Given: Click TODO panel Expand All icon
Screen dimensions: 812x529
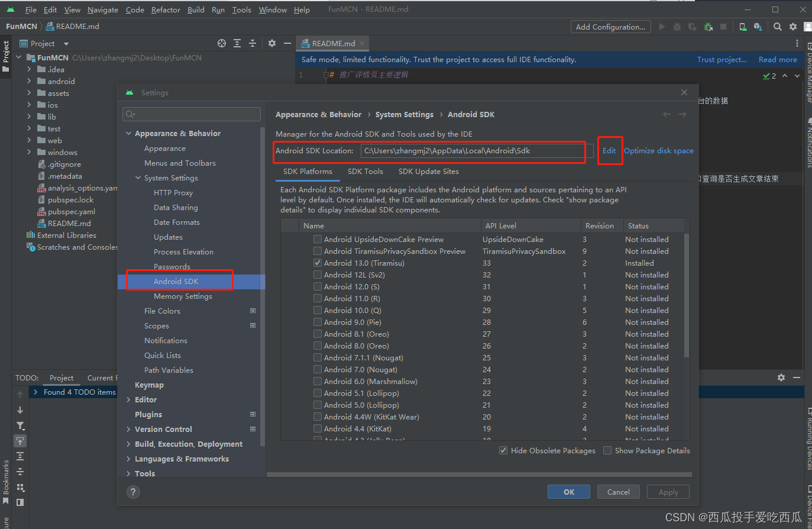Looking at the screenshot, I should point(20,456).
